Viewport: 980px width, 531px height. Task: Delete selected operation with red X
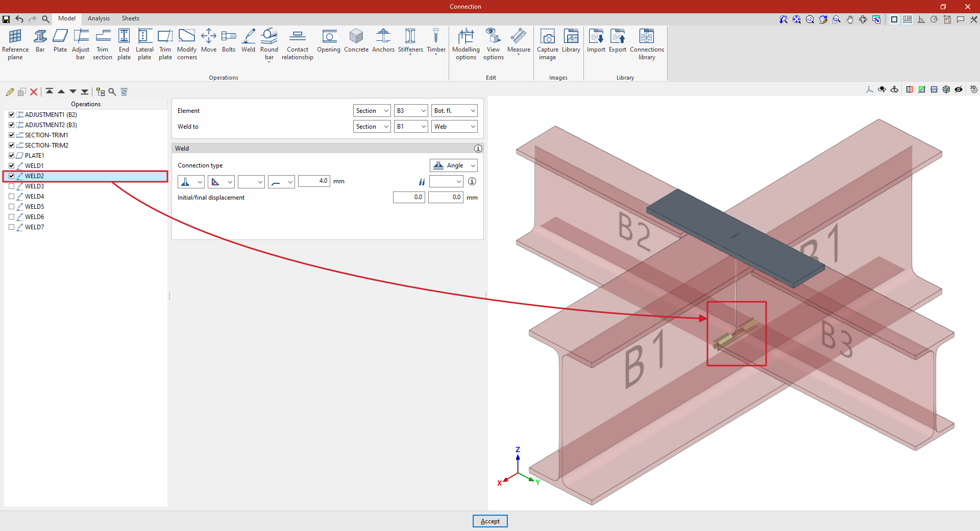pyautogui.click(x=34, y=92)
